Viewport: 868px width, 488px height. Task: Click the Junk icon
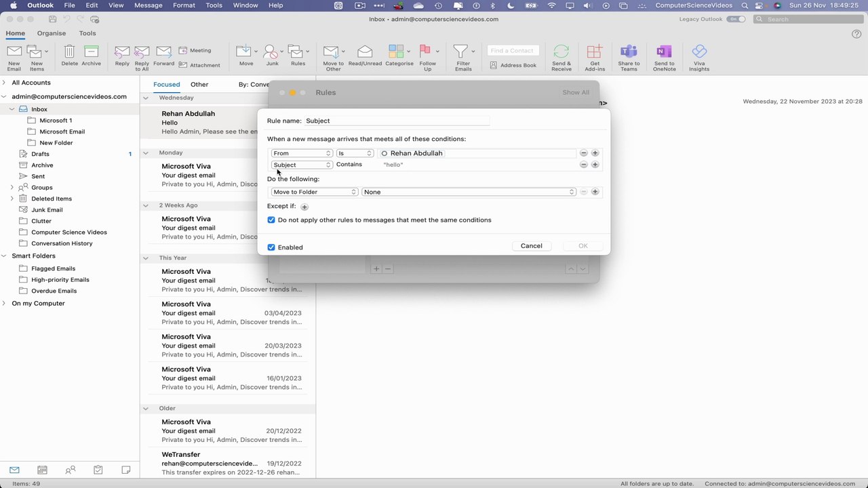271,52
